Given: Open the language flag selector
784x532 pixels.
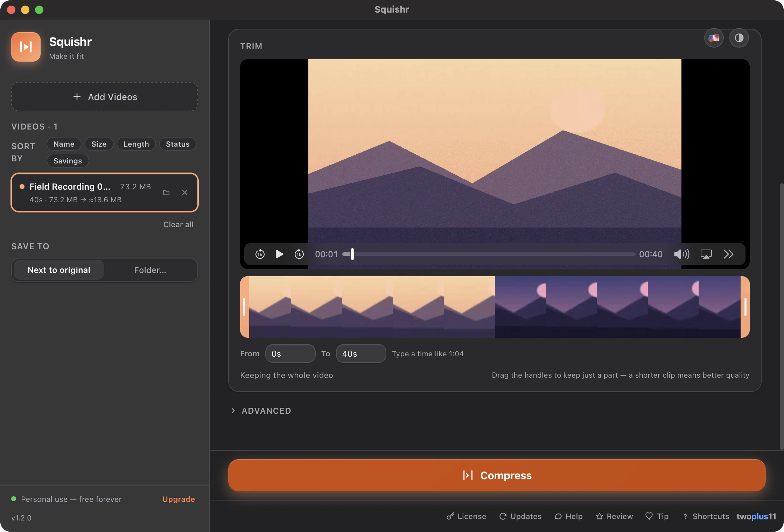Looking at the screenshot, I should coord(714,38).
